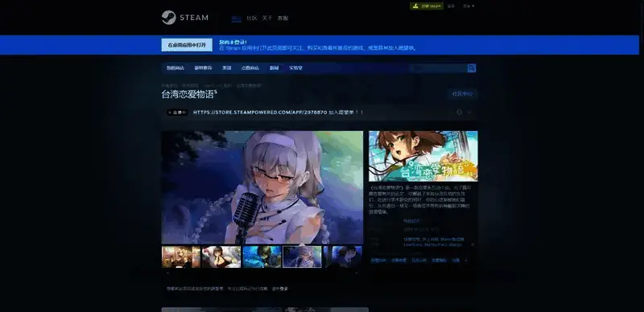This screenshot has width=644, height=312.
Task: Open the 客服 (Support) header link
Action: pyautogui.click(x=283, y=18)
